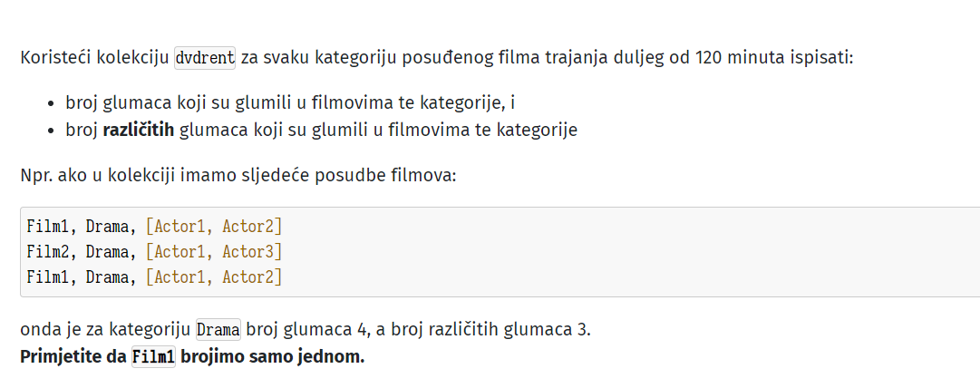
Task: Click bold text 'brojimo samo jednom.'
Action: point(273,357)
